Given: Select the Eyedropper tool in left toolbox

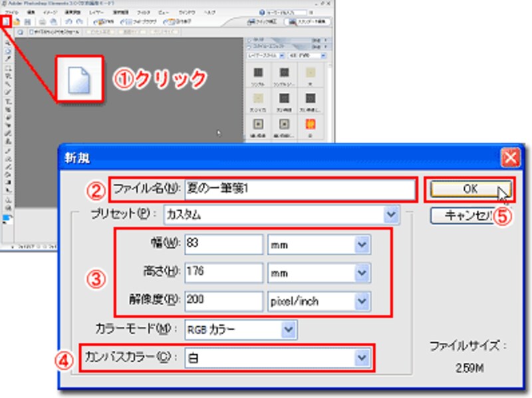Looking at the screenshot, I should 7,58.
